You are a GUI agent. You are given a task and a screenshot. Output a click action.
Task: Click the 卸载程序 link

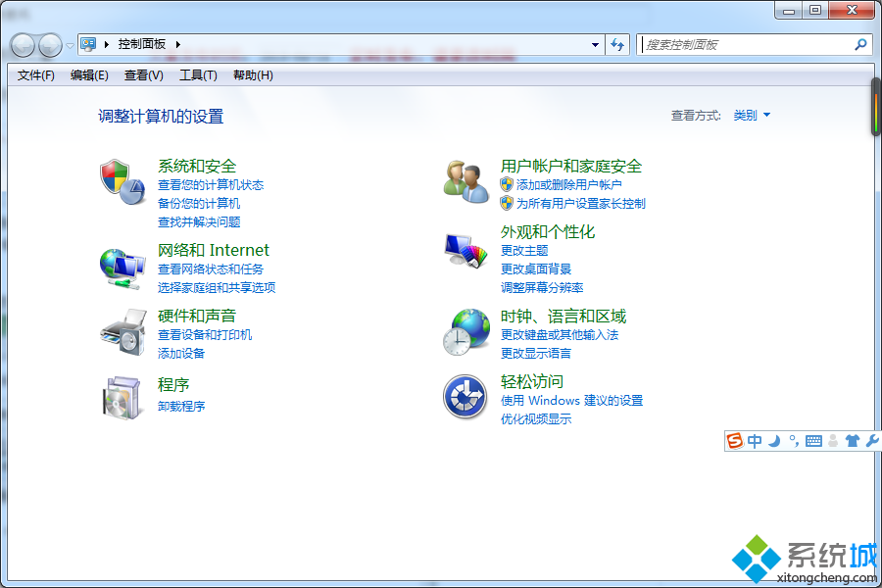click(x=181, y=407)
